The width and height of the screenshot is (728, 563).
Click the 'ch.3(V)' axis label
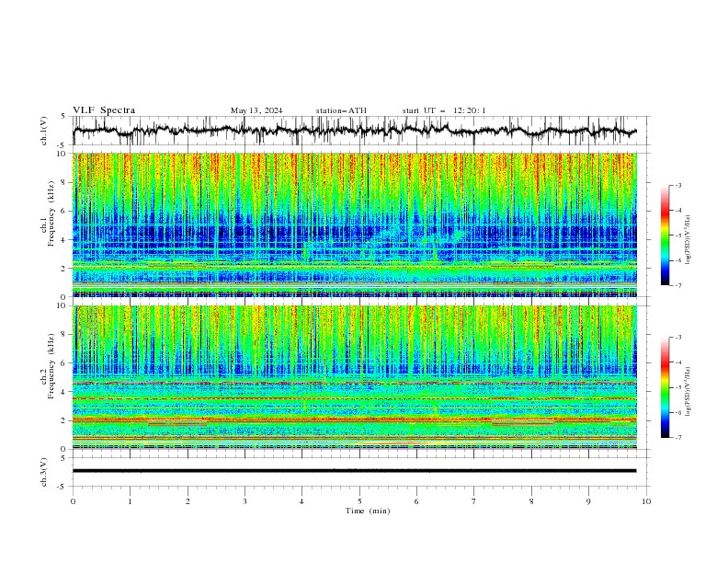44,472
